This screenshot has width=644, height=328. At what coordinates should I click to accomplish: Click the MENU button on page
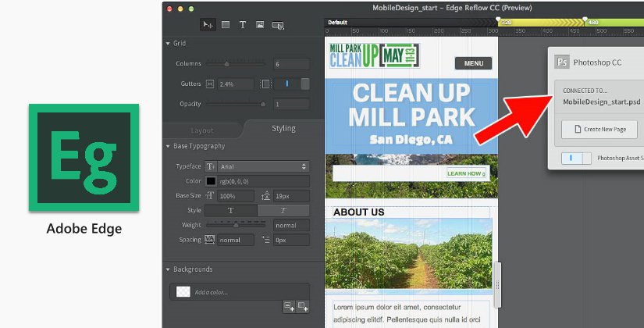pos(473,63)
